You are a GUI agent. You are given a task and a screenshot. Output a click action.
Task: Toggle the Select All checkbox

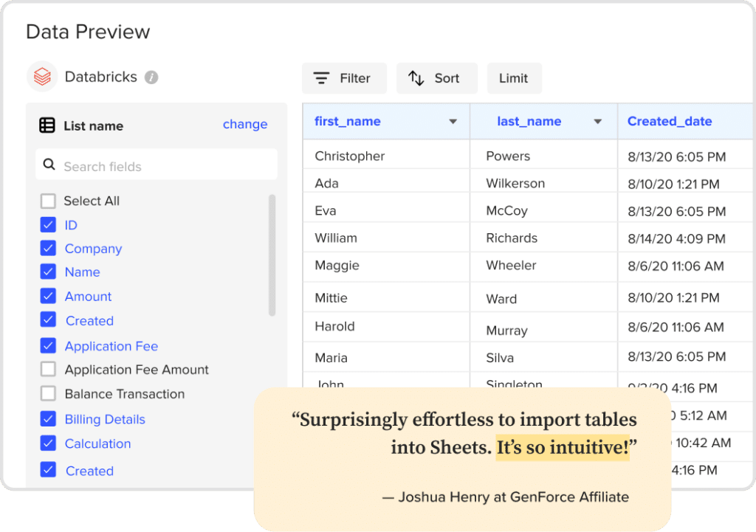(x=48, y=201)
